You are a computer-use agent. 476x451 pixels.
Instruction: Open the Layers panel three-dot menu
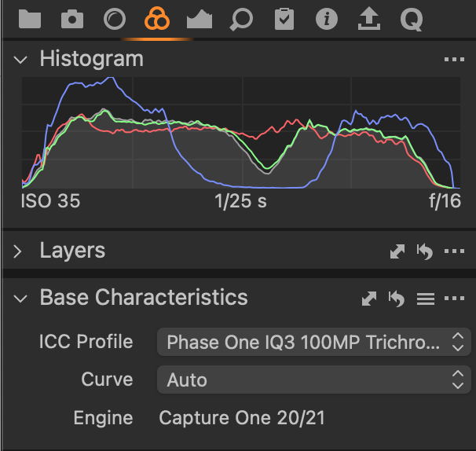(454, 251)
